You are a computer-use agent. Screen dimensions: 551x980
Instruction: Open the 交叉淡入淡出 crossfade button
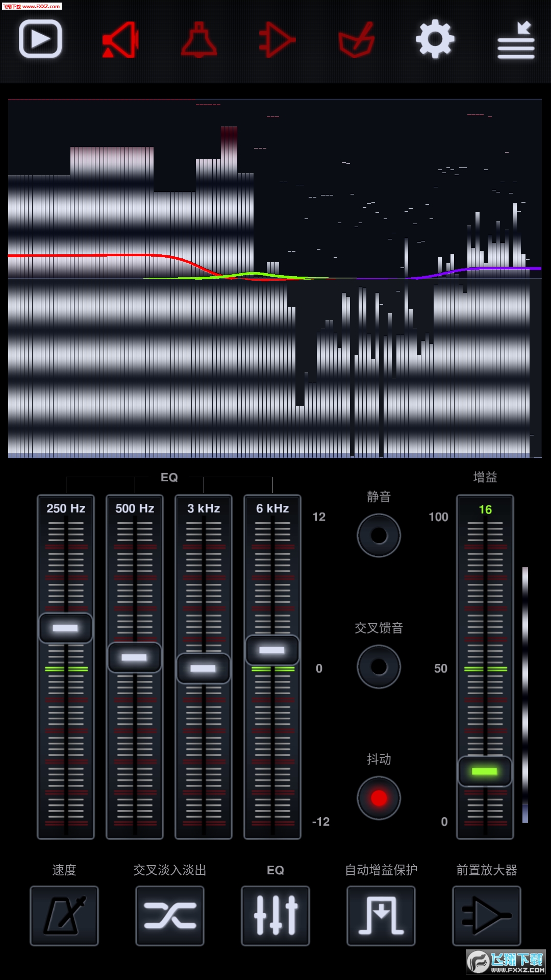[170, 916]
